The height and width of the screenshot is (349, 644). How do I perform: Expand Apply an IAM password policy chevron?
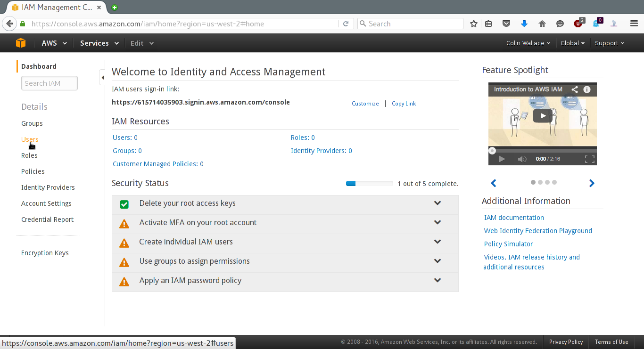(x=438, y=280)
